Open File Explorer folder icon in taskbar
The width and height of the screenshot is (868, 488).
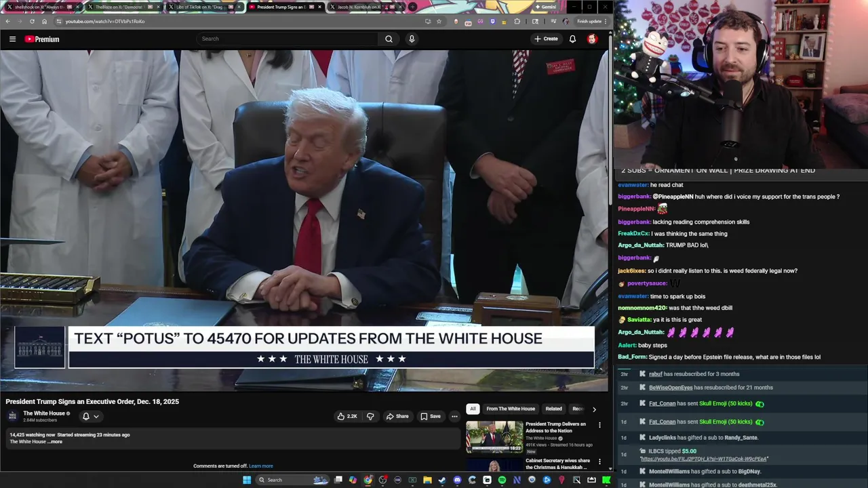tap(427, 480)
